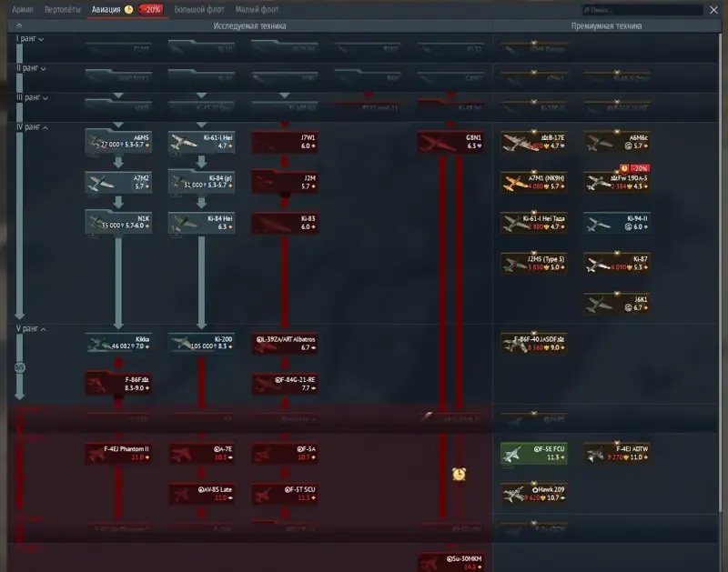Select the premium B-17E aircraft

click(x=533, y=142)
